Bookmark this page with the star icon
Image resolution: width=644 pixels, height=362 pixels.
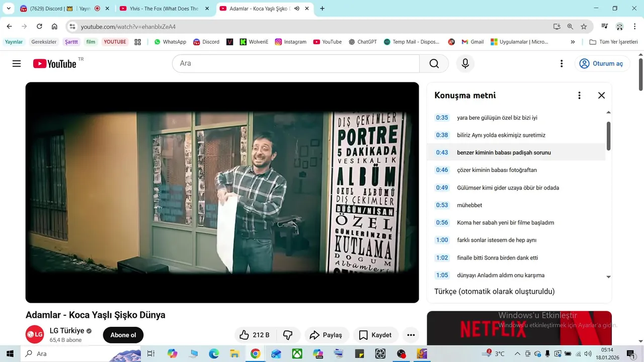point(584,27)
